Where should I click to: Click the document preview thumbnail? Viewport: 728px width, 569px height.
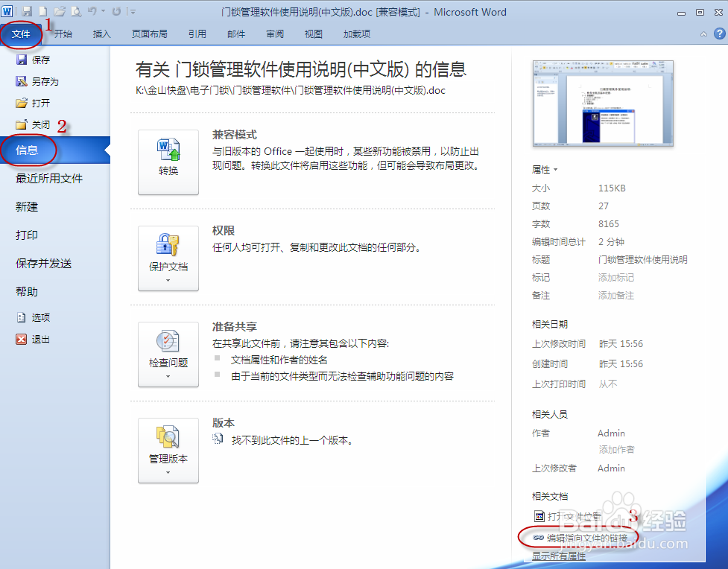pyautogui.click(x=602, y=103)
